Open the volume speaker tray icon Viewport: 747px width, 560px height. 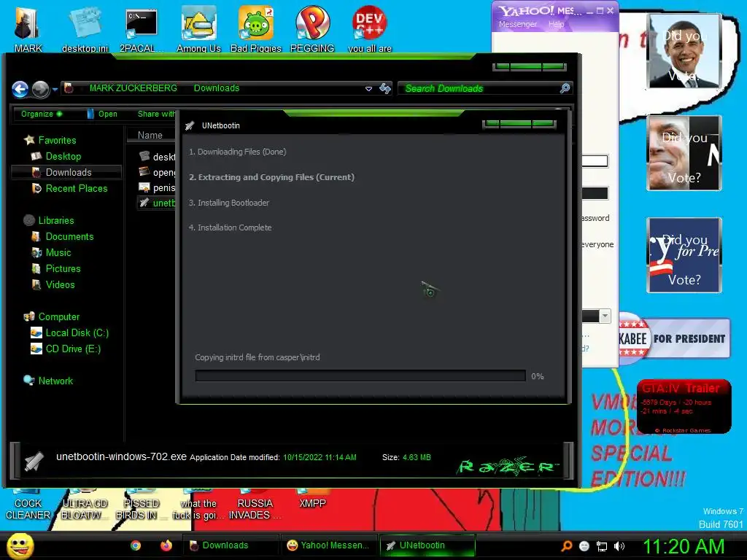tap(619, 546)
